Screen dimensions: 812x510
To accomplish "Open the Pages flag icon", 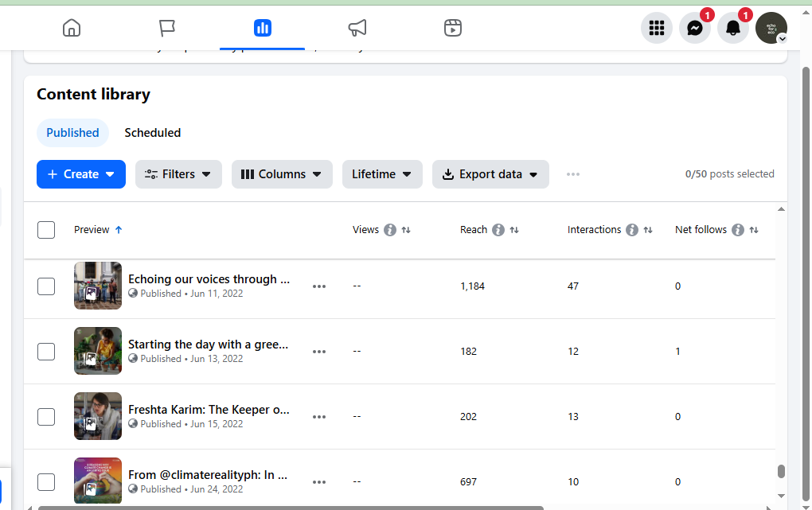I will coord(166,28).
